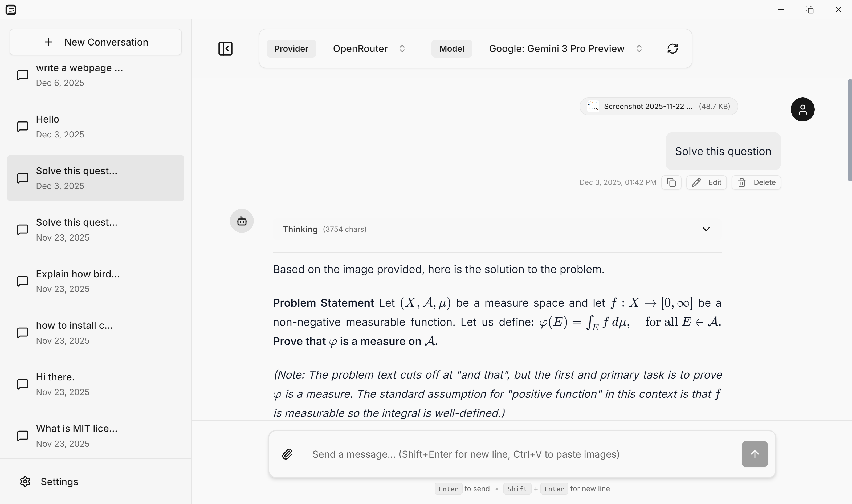
Task: Refresh the model list
Action: tap(673, 48)
